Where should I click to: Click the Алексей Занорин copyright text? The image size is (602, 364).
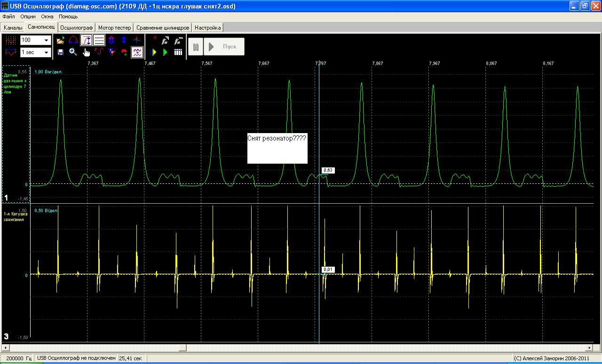point(552,358)
